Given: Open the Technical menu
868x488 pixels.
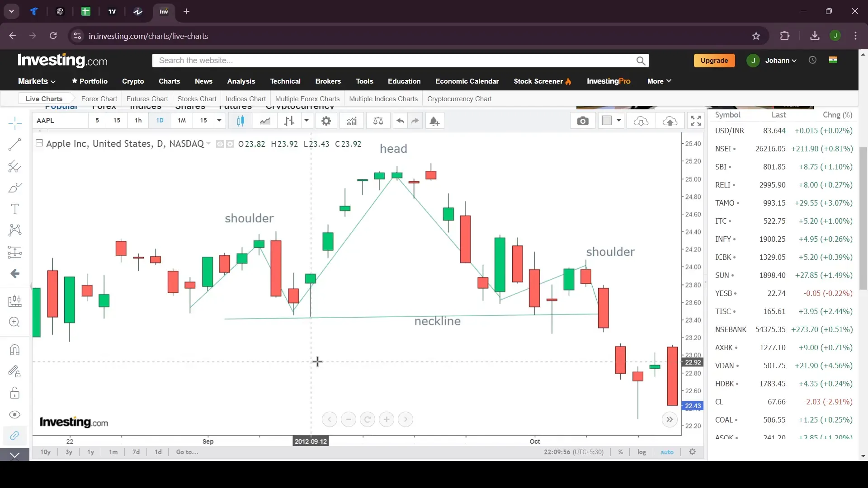Looking at the screenshot, I should click(285, 81).
